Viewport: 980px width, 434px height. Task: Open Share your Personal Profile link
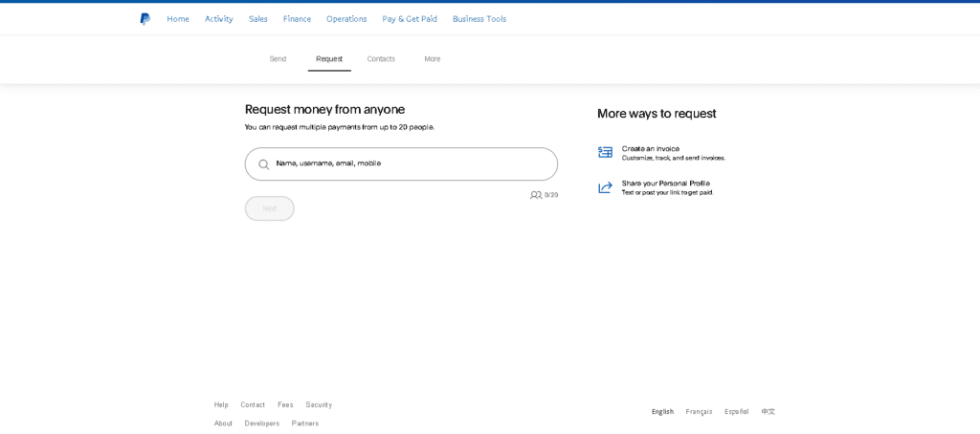(666, 183)
